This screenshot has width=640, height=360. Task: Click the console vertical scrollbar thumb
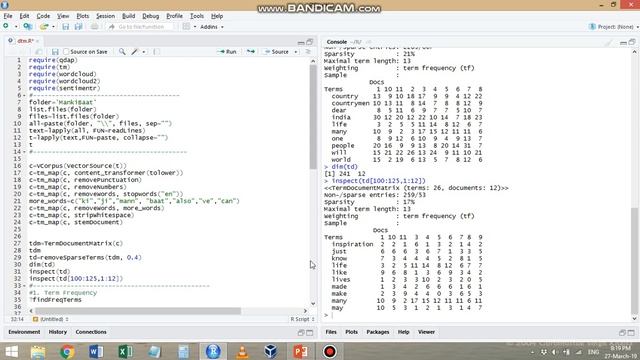(x=634, y=261)
